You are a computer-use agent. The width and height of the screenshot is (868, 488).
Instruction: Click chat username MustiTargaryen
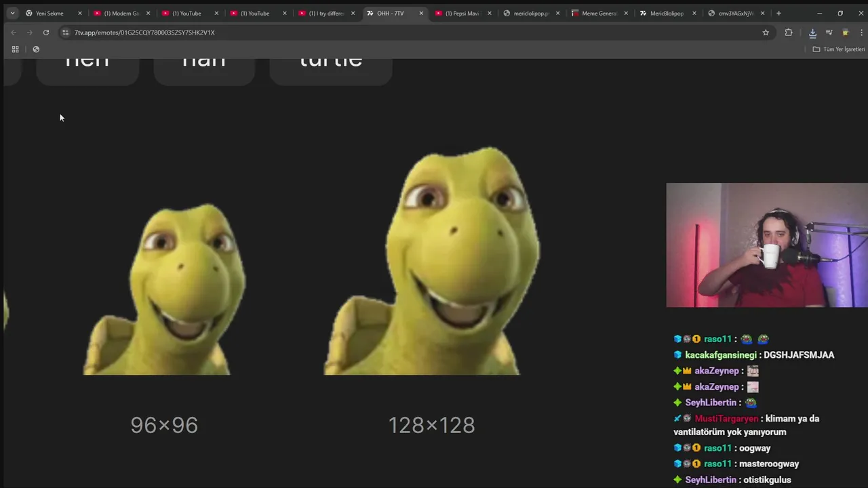726,419
